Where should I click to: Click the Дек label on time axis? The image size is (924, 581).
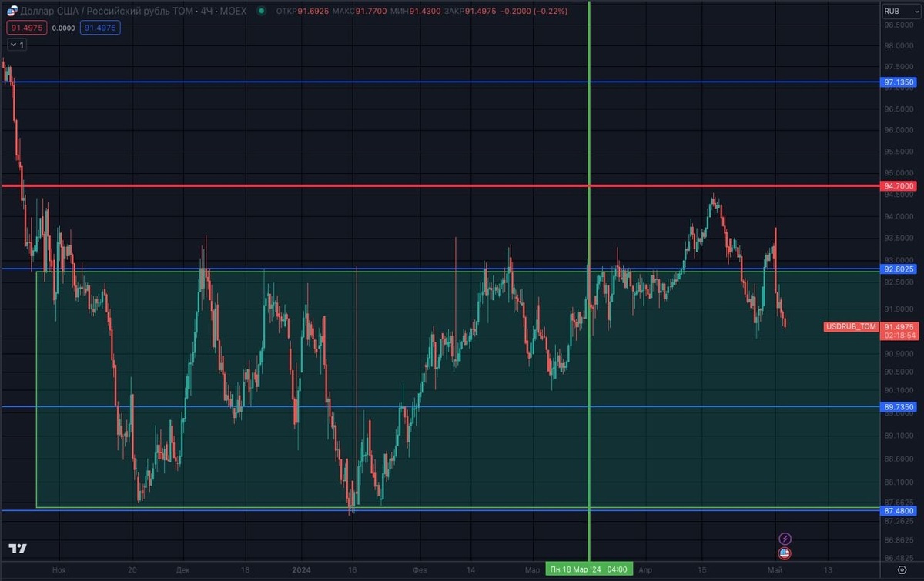[x=182, y=569]
